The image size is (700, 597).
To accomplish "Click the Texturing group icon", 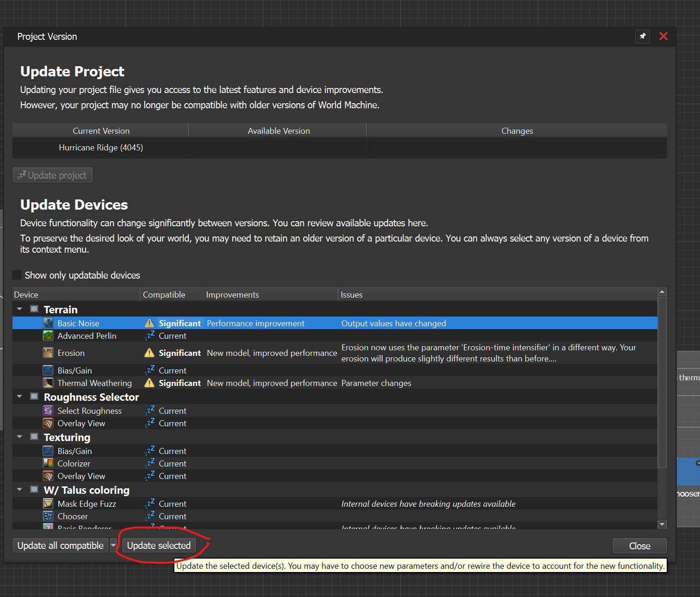I will [34, 436].
